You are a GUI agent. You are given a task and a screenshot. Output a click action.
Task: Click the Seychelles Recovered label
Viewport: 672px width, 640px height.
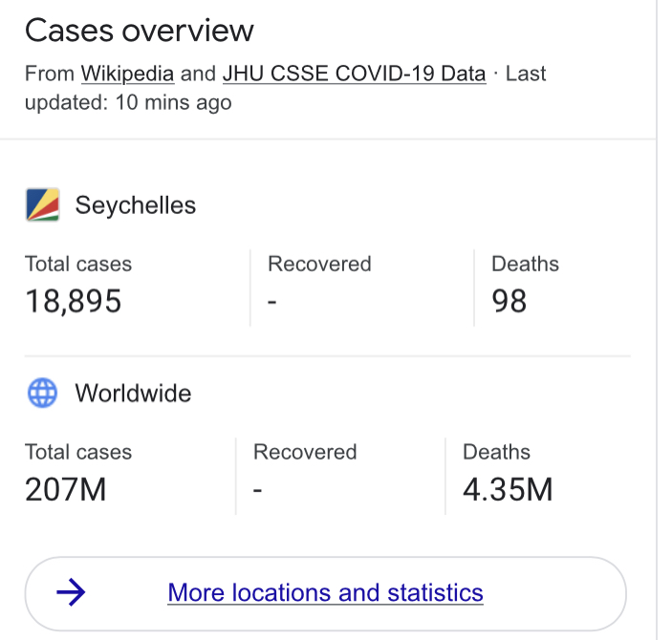[x=319, y=264]
